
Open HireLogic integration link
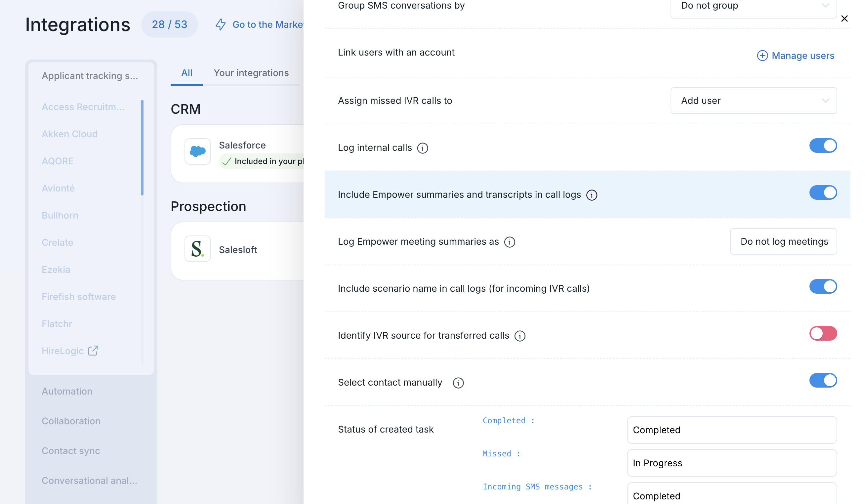[x=62, y=351]
